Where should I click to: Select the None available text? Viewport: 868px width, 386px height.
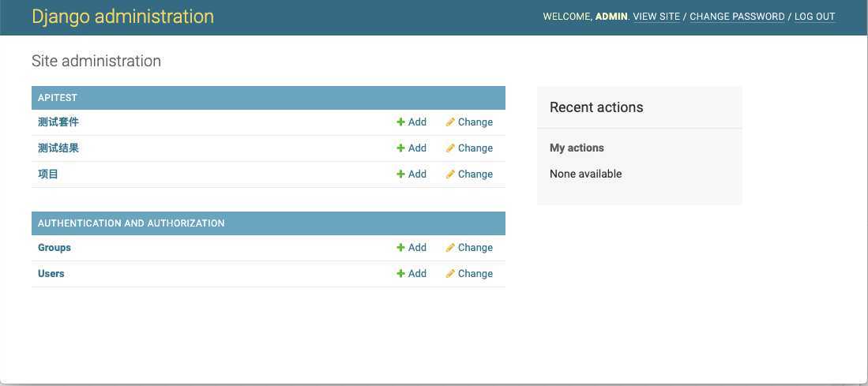tap(586, 174)
